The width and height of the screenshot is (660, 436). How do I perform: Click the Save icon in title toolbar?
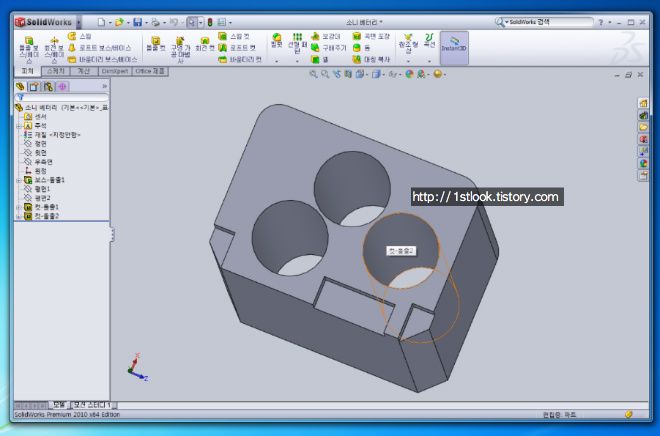pos(137,22)
